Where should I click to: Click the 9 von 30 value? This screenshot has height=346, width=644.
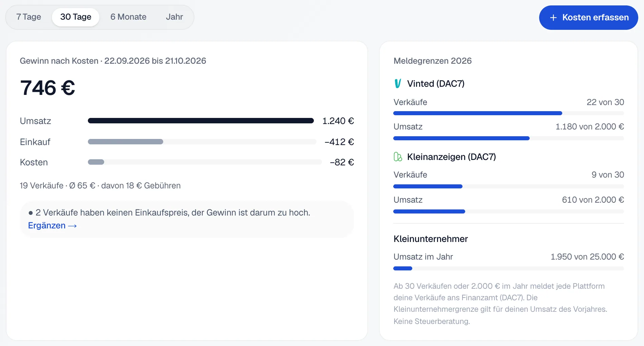pos(608,175)
